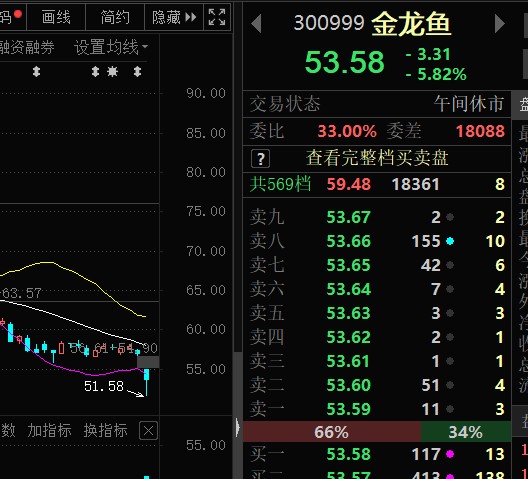Click the double-arrow marker left of the star
Image resolution: width=528 pixels, height=479 pixels.
coord(96,71)
